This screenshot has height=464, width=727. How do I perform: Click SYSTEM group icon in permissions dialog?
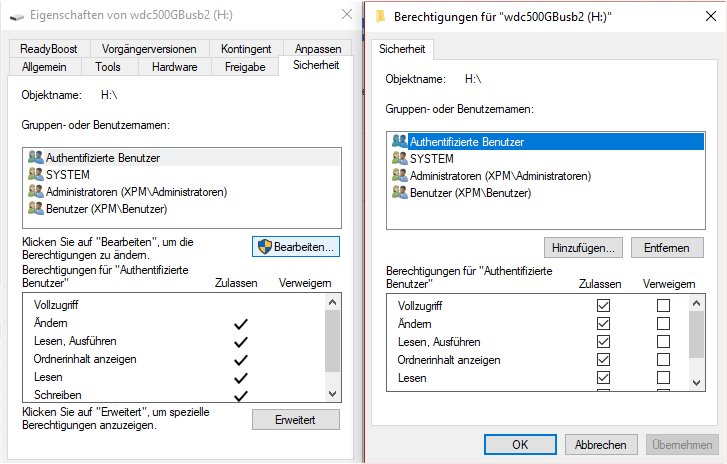400,159
